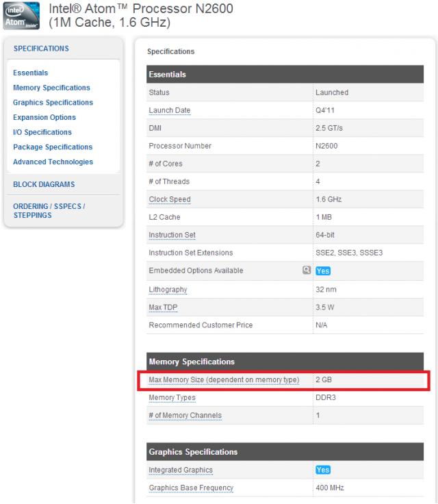Click the Lithography term link

pos(168,290)
